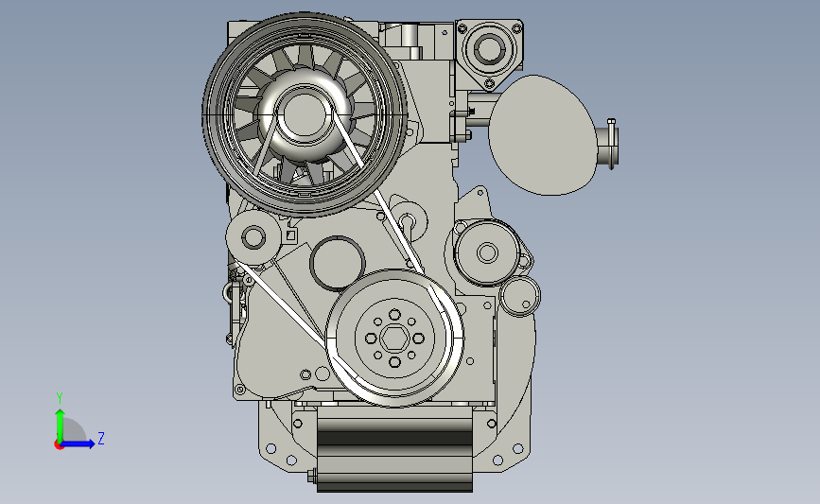The image size is (820, 504).
Task: Click the Y axis label
Action: pyautogui.click(x=60, y=398)
